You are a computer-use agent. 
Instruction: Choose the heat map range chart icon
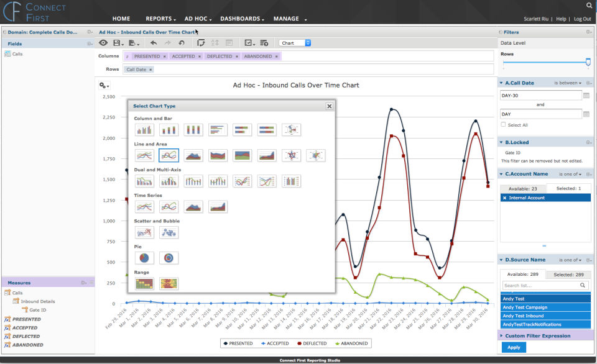[x=144, y=283]
